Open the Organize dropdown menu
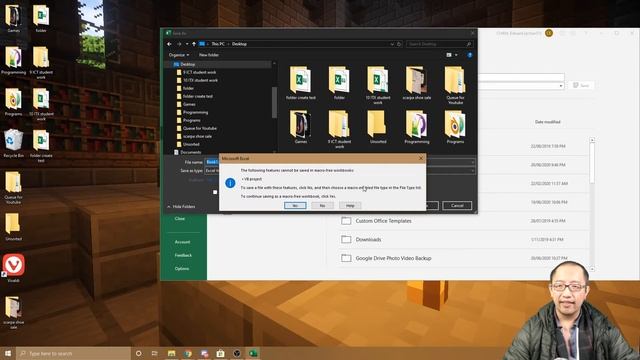 coord(178,55)
